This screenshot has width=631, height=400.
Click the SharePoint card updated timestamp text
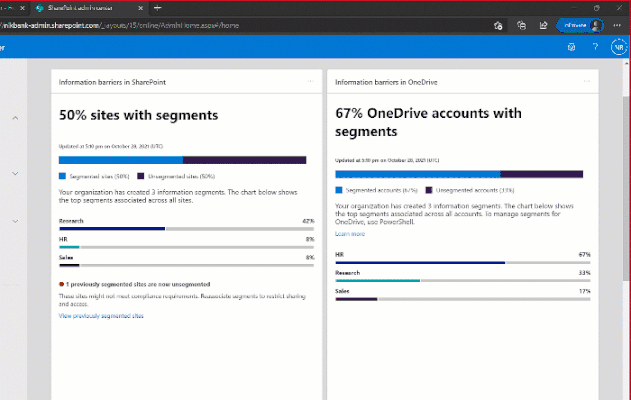[111, 146]
